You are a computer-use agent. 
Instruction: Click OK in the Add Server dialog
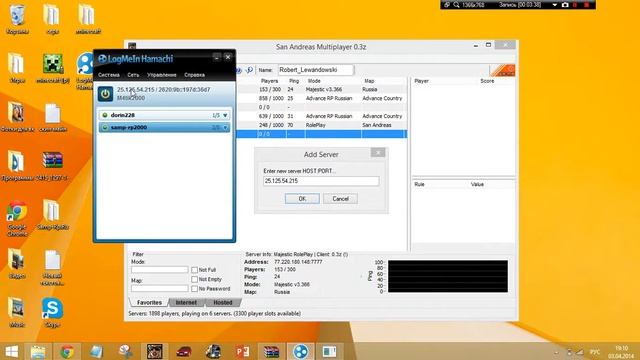(x=302, y=199)
